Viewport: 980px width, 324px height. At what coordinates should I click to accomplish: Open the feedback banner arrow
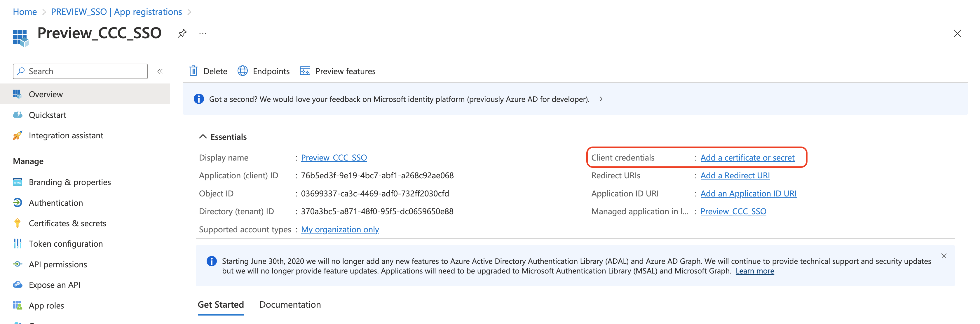click(x=599, y=99)
